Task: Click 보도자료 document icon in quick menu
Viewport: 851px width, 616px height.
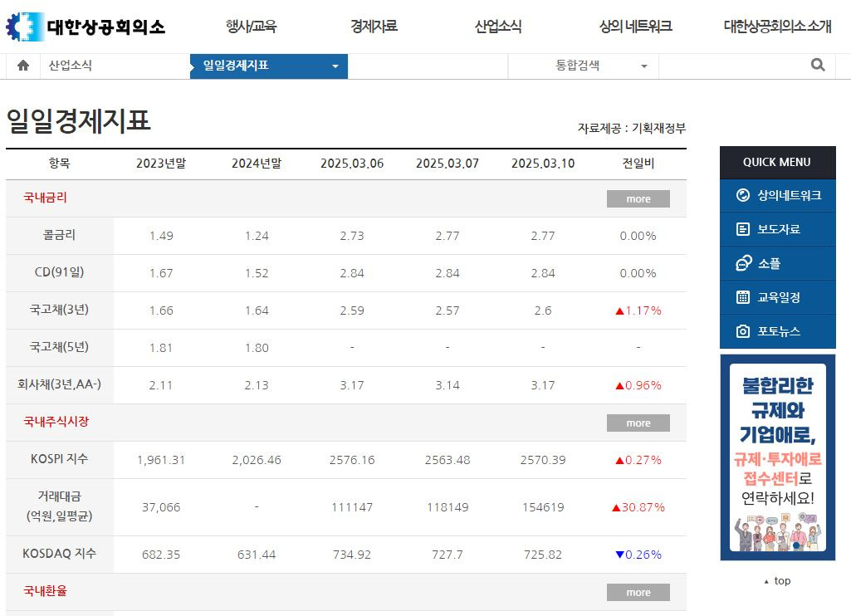Action: (x=742, y=229)
